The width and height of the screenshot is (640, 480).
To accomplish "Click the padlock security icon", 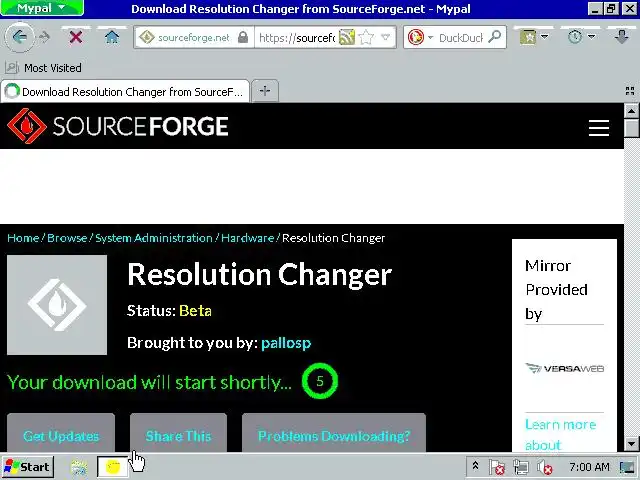I will click(243, 38).
